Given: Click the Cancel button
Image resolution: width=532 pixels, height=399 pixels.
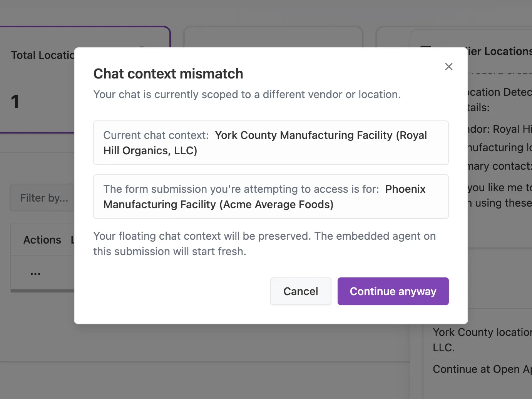Looking at the screenshot, I should click(301, 291).
